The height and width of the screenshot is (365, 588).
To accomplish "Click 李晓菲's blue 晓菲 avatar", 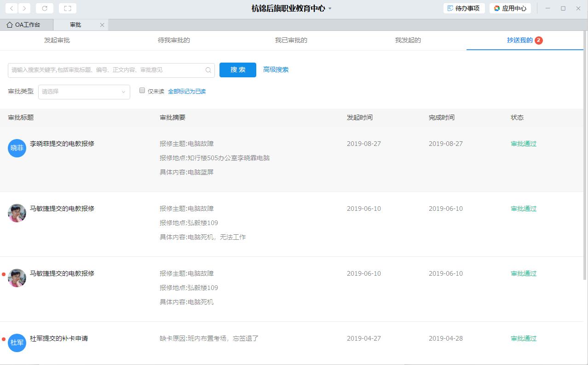I will point(17,148).
